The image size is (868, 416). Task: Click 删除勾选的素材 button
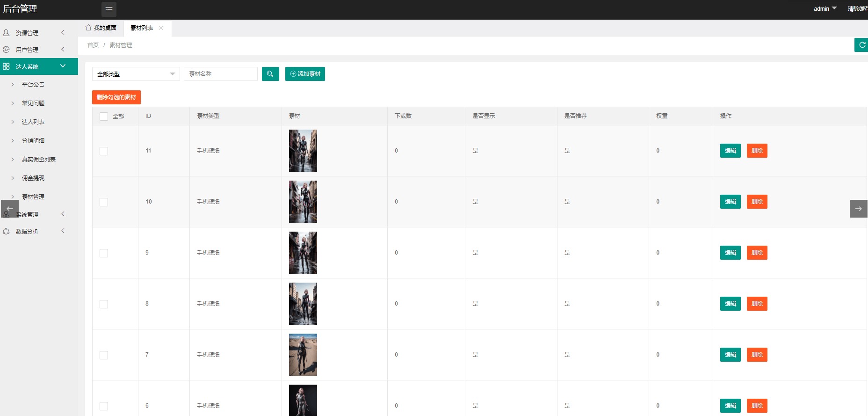116,97
